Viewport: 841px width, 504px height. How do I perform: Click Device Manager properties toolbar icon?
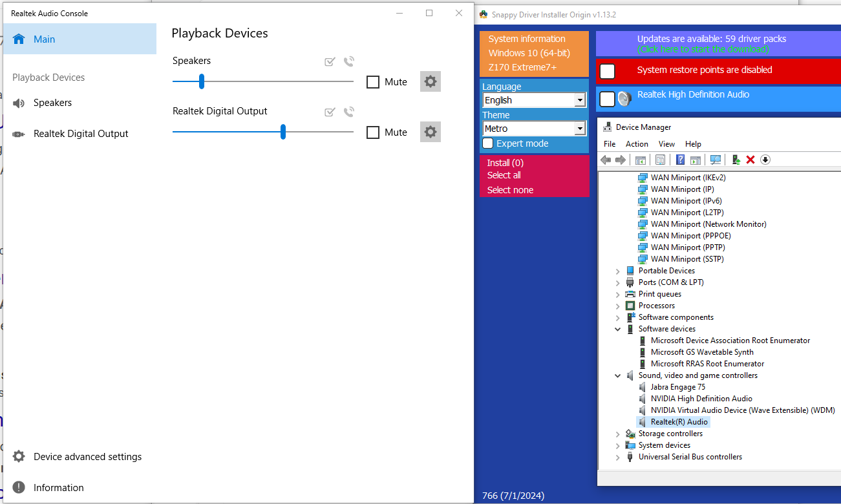660,160
